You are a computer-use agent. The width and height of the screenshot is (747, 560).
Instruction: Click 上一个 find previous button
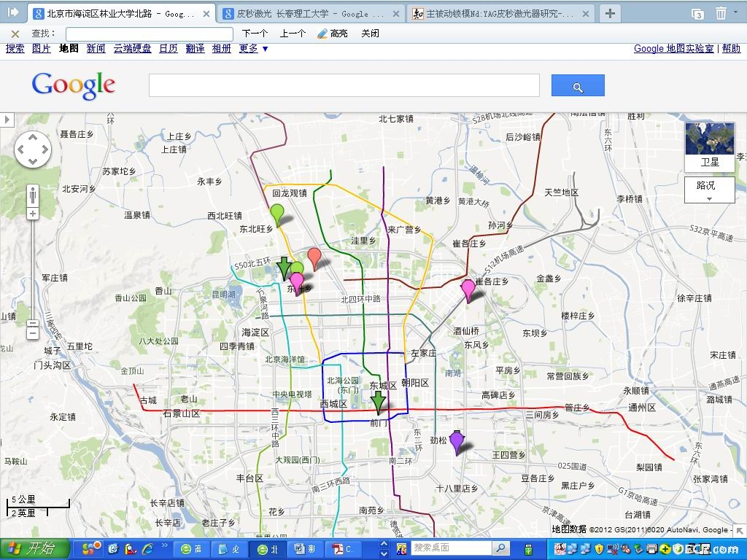click(x=293, y=34)
